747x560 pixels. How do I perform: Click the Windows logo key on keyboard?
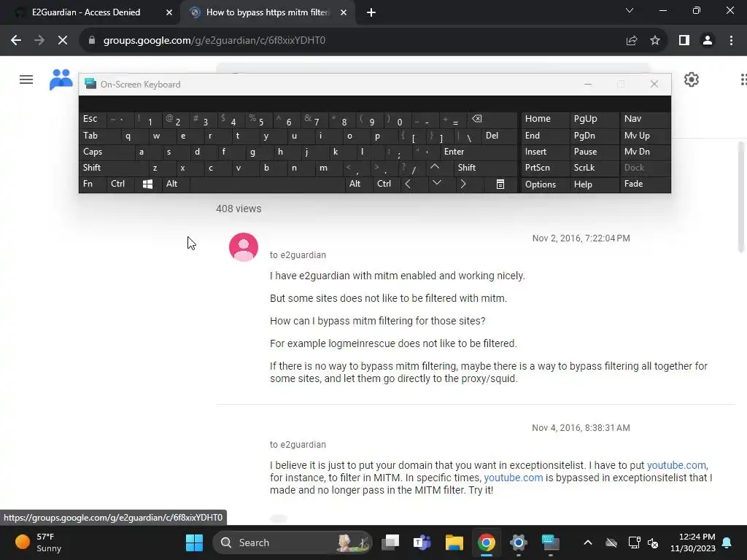(x=147, y=184)
